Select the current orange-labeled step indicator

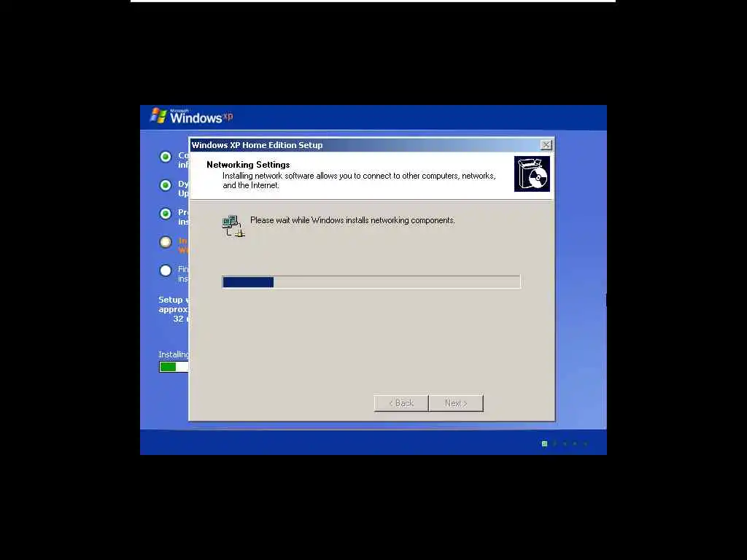point(166,242)
